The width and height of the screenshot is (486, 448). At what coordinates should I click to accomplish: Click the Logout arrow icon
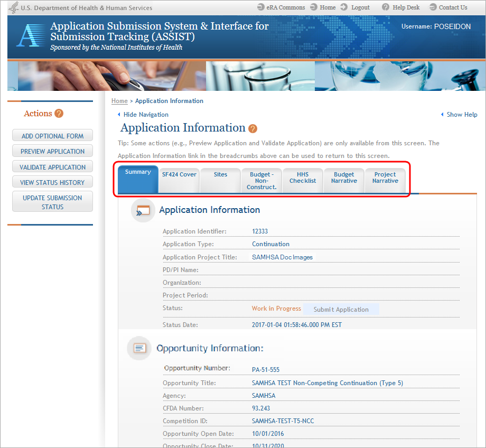pos(344,7)
